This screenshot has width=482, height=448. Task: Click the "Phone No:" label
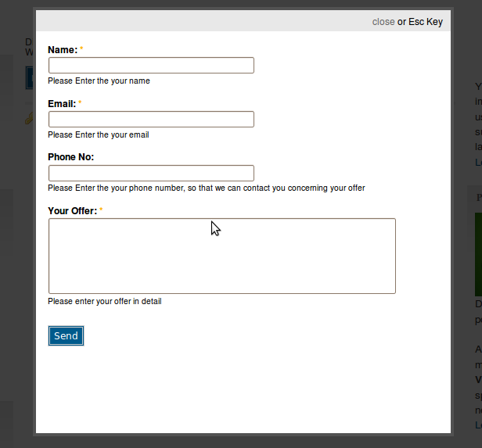tap(70, 157)
